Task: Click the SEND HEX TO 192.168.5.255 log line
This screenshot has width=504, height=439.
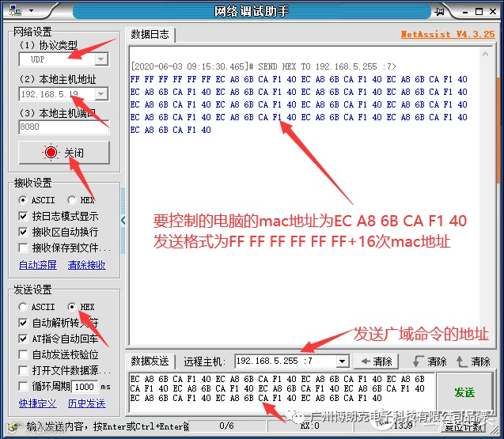Action: 263,66
